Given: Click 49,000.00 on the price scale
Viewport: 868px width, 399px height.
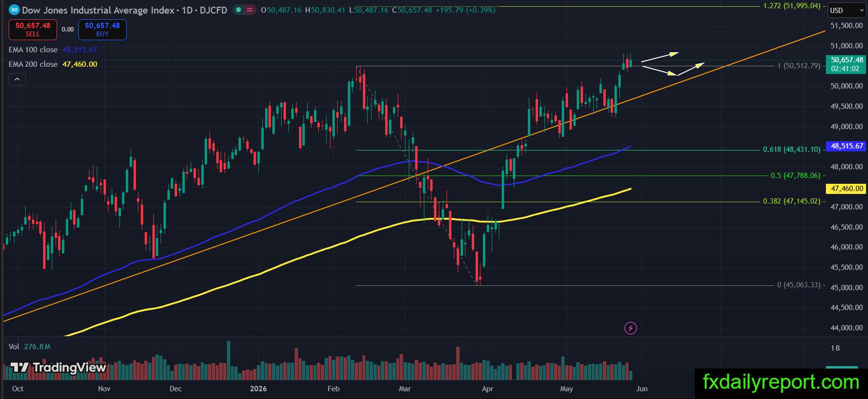Looking at the screenshot, I should coord(847,127).
